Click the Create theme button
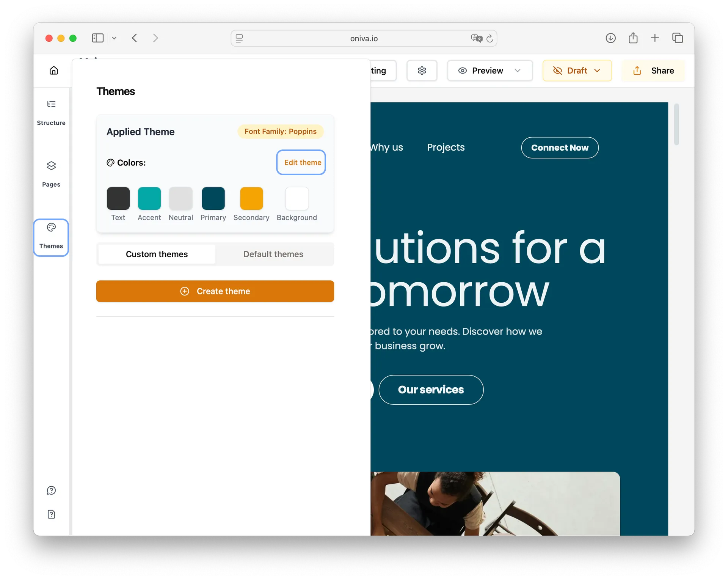The image size is (728, 580). pos(215,291)
